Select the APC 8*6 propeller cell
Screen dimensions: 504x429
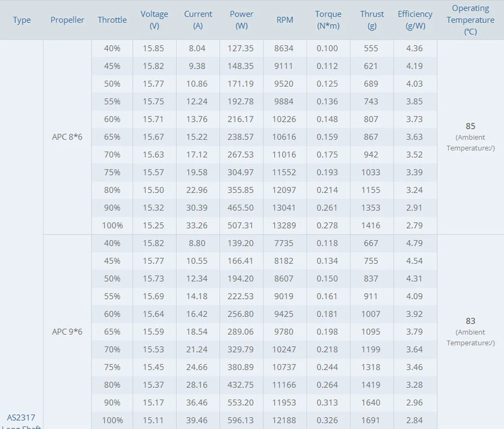[67, 137]
